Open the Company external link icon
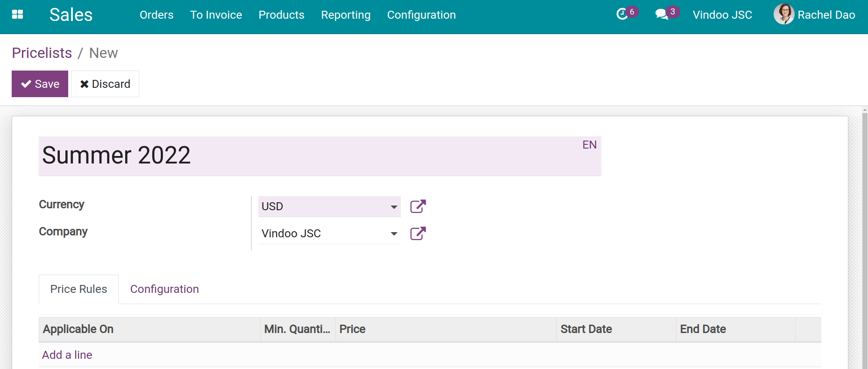This screenshot has height=369, width=868. pyautogui.click(x=418, y=234)
